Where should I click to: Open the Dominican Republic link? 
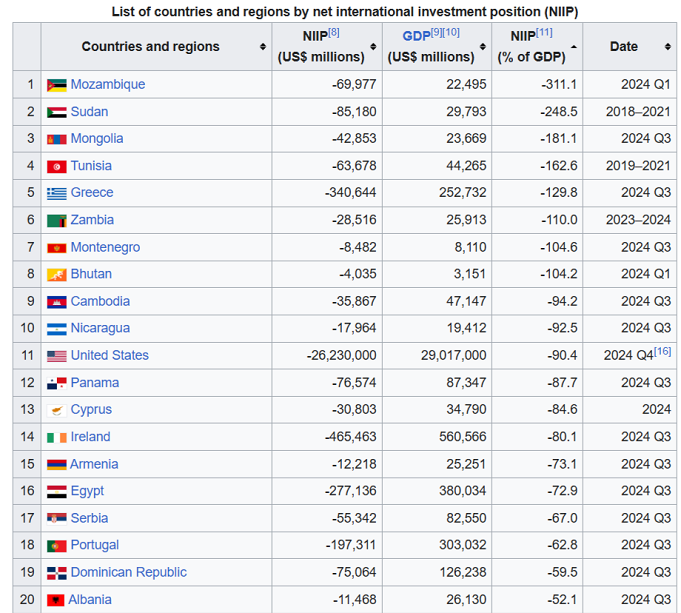coord(129,572)
